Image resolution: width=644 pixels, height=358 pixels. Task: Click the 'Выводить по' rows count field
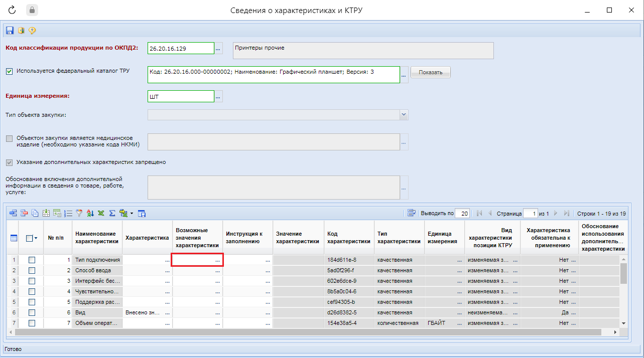coord(462,213)
